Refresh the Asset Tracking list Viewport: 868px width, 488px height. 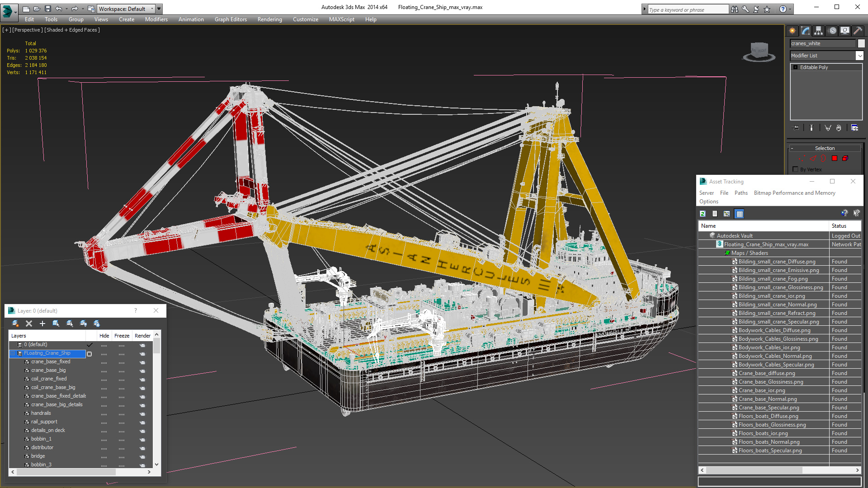click(703, 214)
